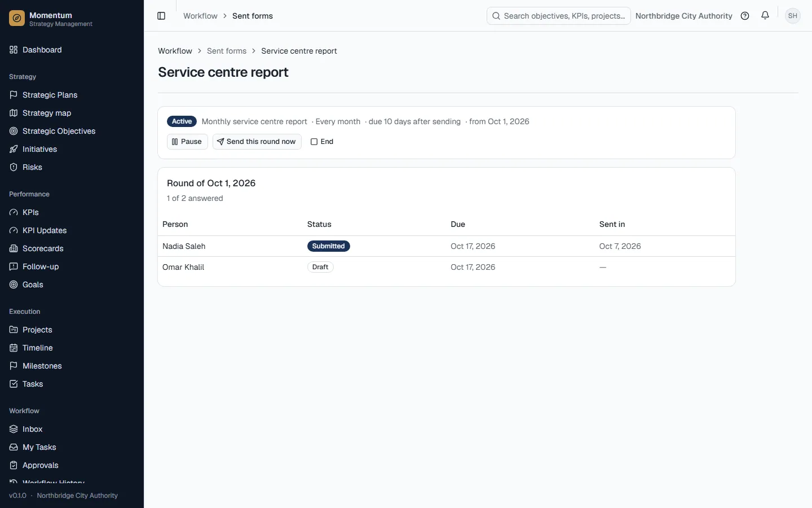Click the KPIs gauge icon

coord(14,212)
